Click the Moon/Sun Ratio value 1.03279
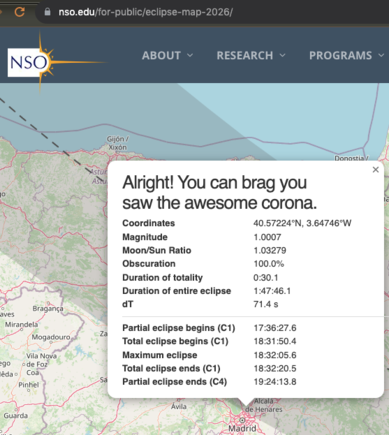Image resolution: width=389 pixels, height=435 pixels. 270,250
